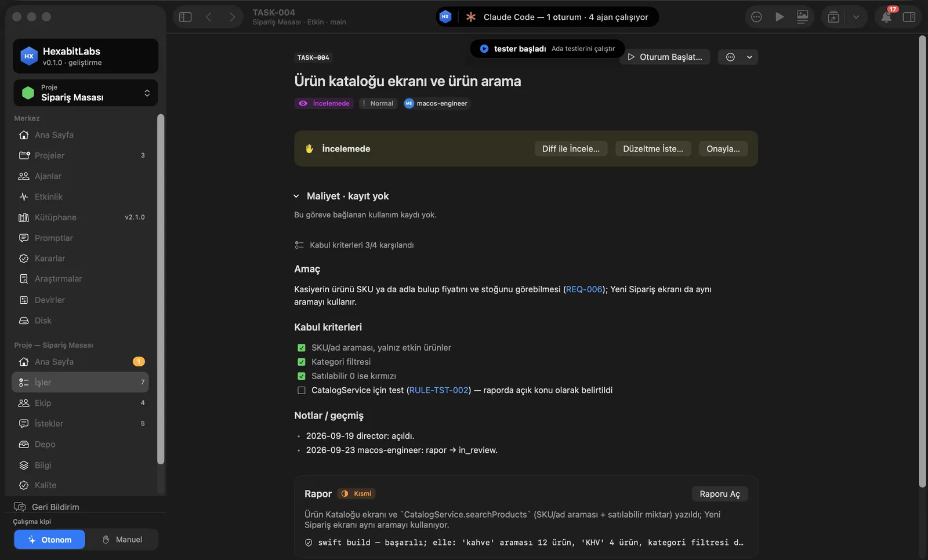Screen dimensions: 928x560
Task: Open the image gallery icon in toolbar
Action: pos(803,17)
